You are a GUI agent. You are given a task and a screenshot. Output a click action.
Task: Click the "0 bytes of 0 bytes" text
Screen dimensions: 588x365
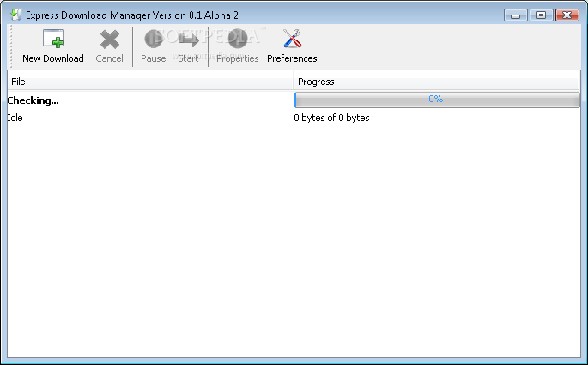[x=331, y=118]
